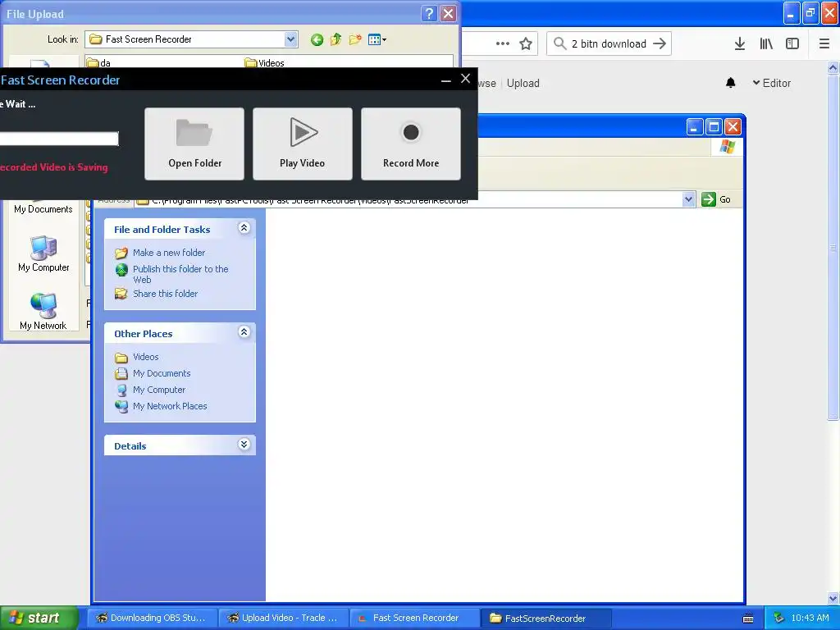The width and height of the screenshot is (840, 630).
Task: Switch to Upload Video taskbar item
Action: point(284,618)
